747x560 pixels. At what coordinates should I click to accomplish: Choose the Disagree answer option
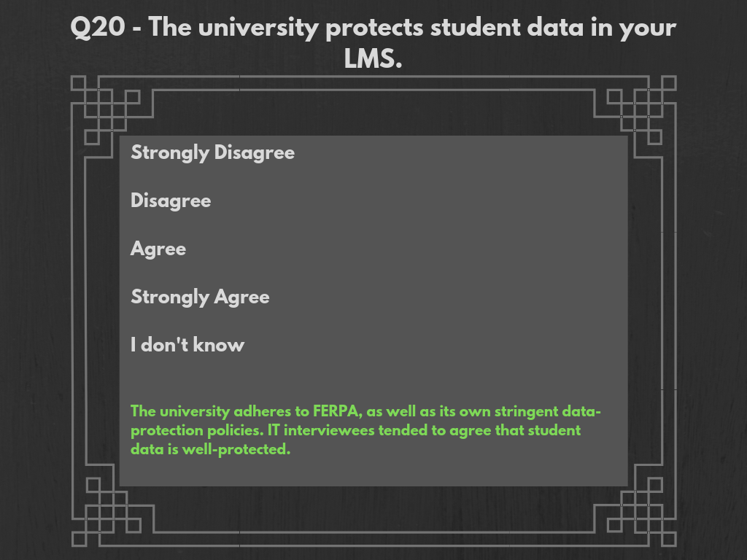[171, 201]
